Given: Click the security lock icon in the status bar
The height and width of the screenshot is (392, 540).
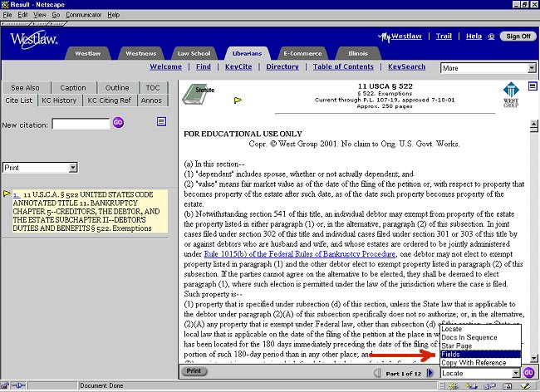Looking at the screenshot, I should click(4, 386).
